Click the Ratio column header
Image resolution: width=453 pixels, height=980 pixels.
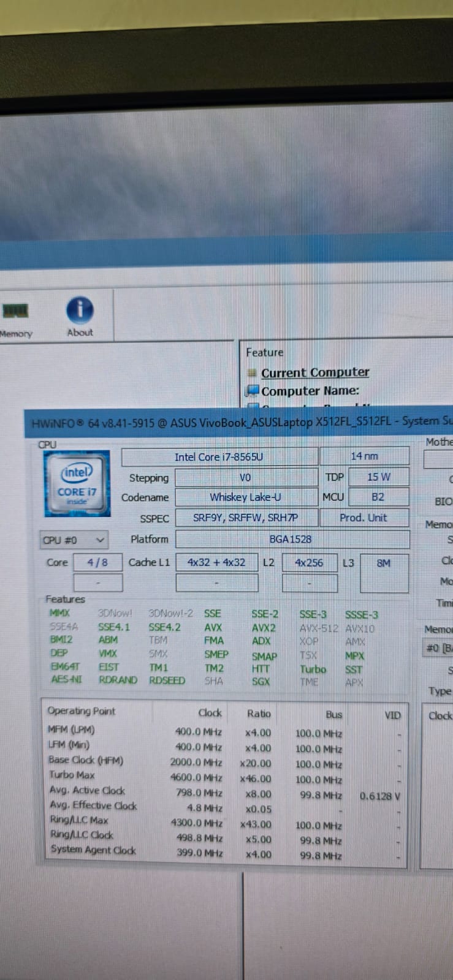(x=259, y=714)
